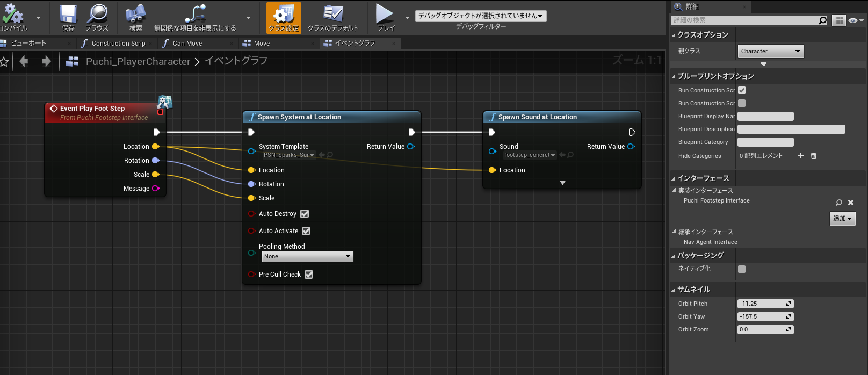Switch to the Construction Script tab
Viewport: 868px width, 375px height.
pos(118,43)
